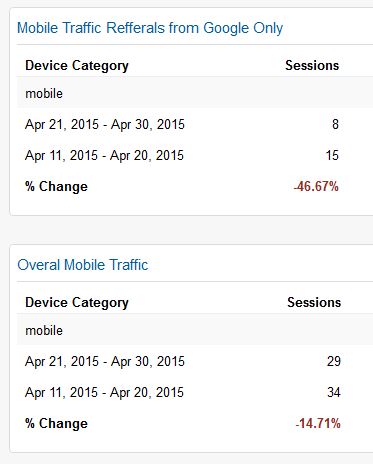Screen dimensions: 373x464
Task: Click the session count of 34
Action: pyautogui.click(x=334, y=392)
